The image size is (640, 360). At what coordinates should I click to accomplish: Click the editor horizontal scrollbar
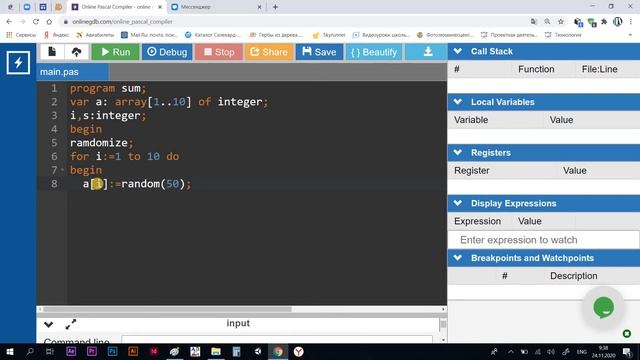tap(167, 309)
